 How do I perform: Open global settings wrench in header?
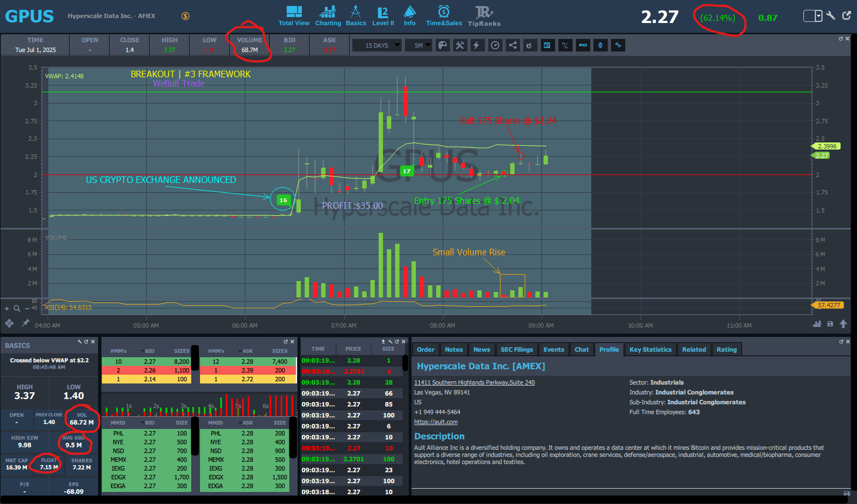(831, 15)
